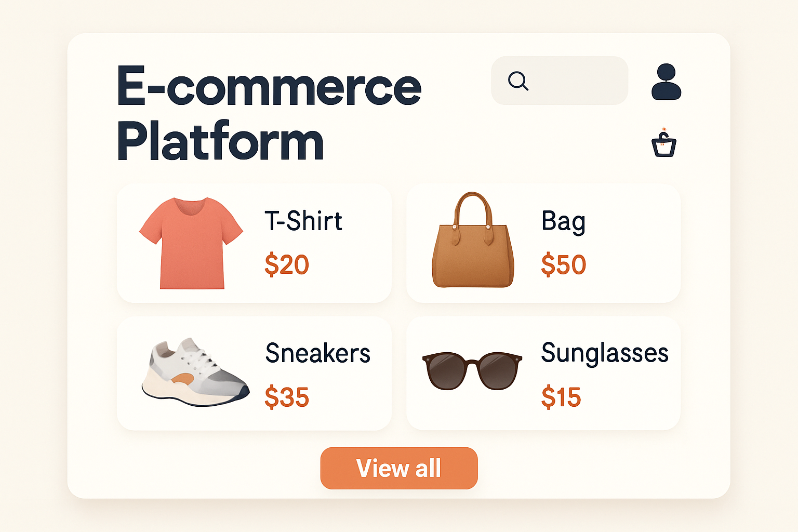Viewport: 798px width, 532px height.
Task: Click the $15 Sunglasses price
Action: pos(561,397)
